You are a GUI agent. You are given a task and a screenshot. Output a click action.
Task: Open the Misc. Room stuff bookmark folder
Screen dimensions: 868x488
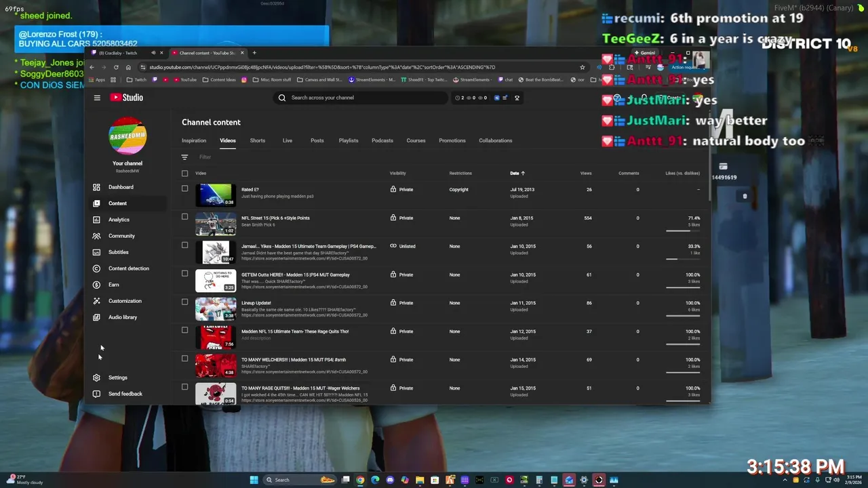point(271,80)
